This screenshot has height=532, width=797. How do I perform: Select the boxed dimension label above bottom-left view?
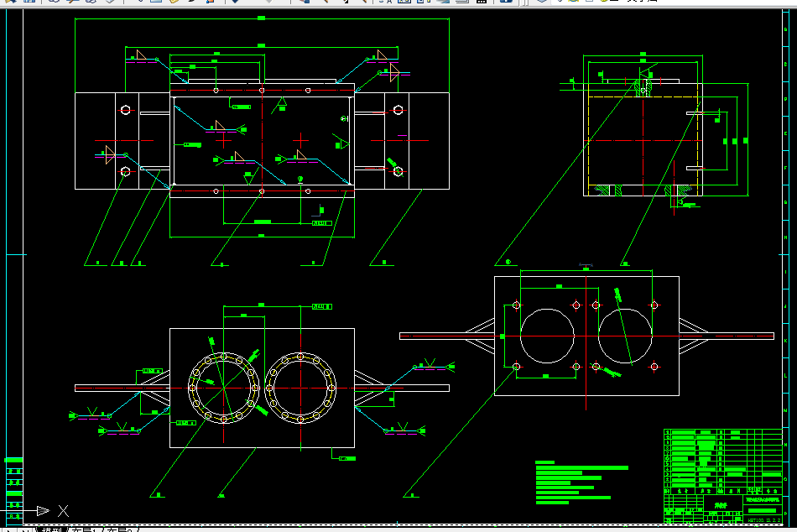[322, 306]
